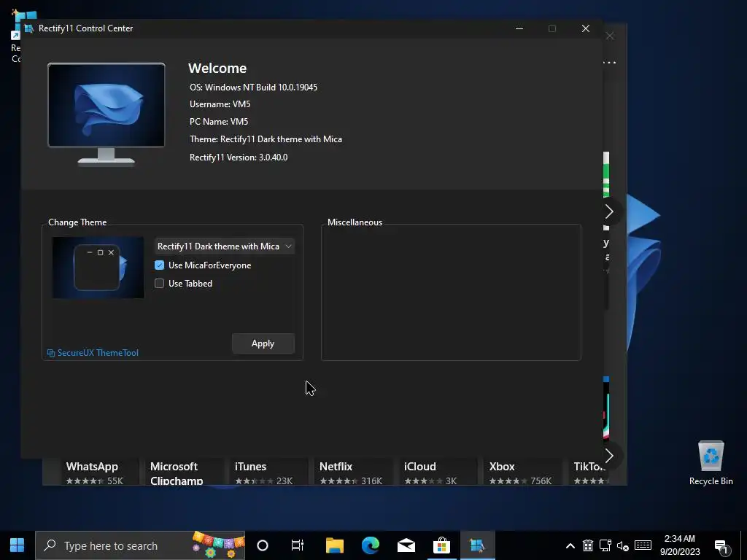Open the notification center icon
The width and height of the screenshot is (747, 560).
[722, 547]
